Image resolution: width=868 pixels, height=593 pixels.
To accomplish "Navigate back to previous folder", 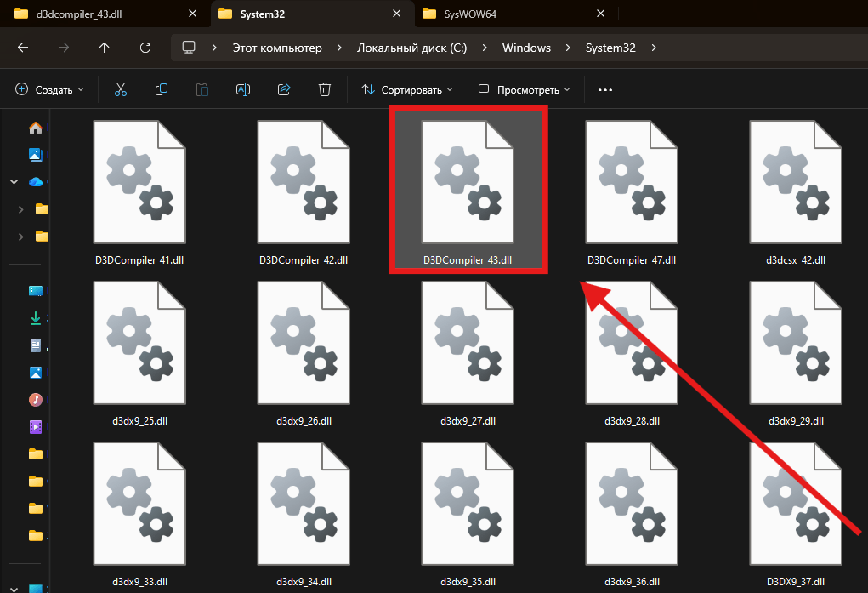I will (23, 48).
